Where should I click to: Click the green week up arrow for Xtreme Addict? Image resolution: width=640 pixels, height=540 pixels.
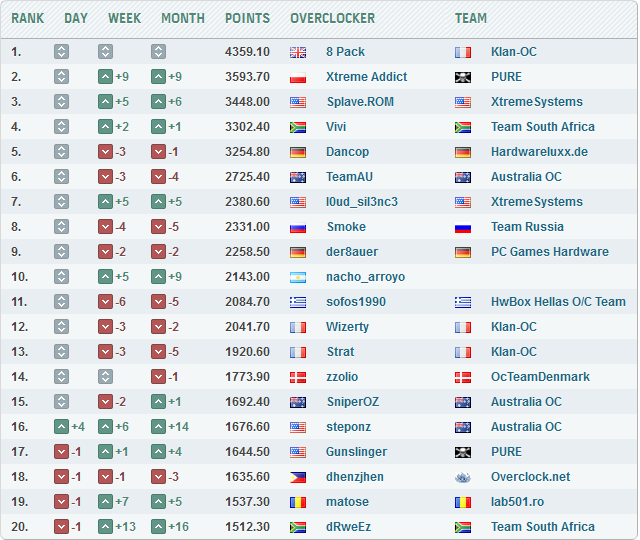tap(105, 76)
